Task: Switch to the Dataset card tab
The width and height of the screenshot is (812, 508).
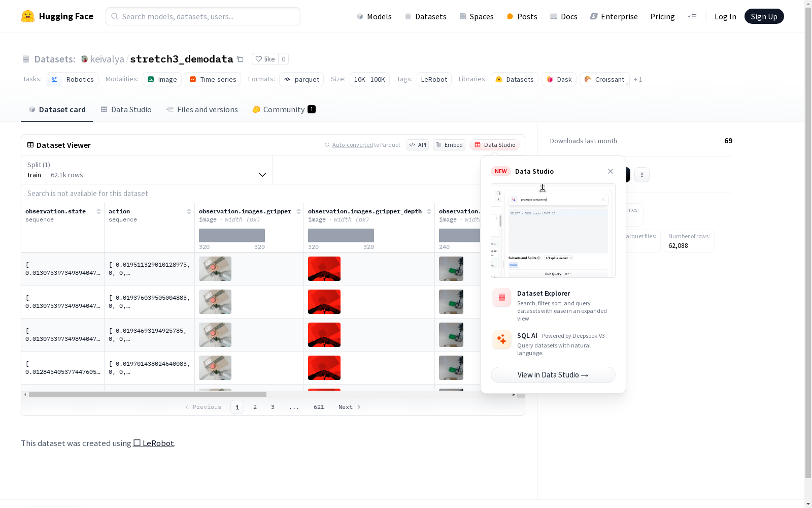Action: tap(57, 110)
